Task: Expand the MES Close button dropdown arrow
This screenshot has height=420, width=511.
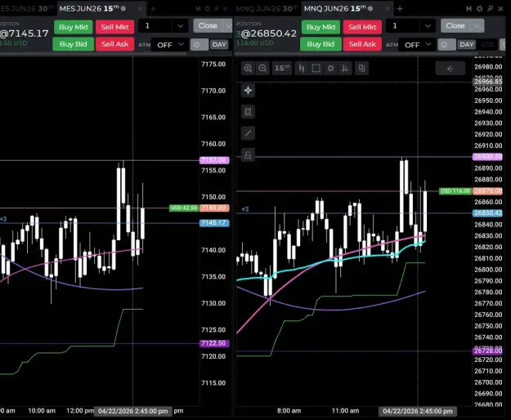Action: pyautogui.click(x=228, y=25)
